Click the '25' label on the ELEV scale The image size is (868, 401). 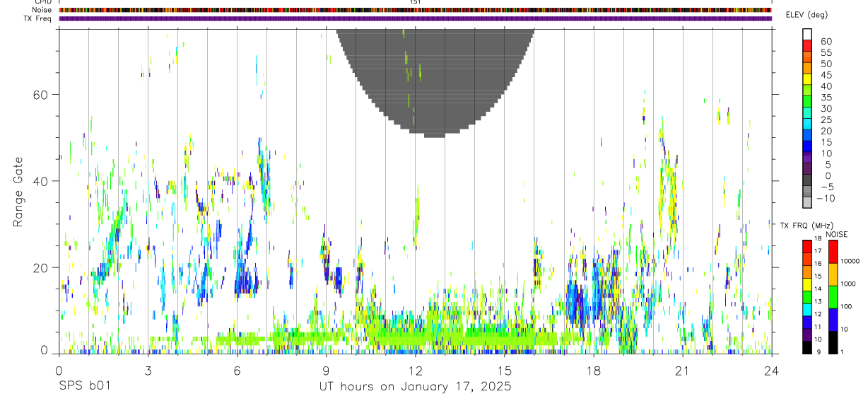826,120
